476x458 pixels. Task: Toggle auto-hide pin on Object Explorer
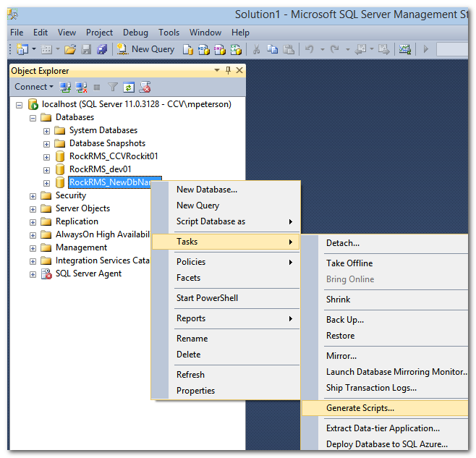click(229, 70)
